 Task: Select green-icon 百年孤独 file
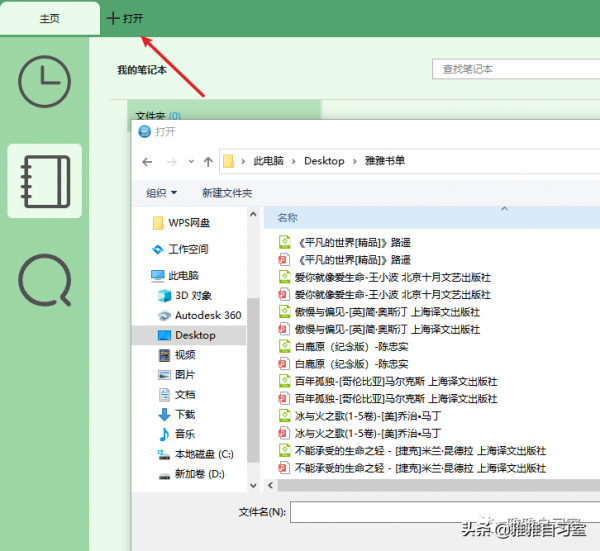(x=388, y=381)
